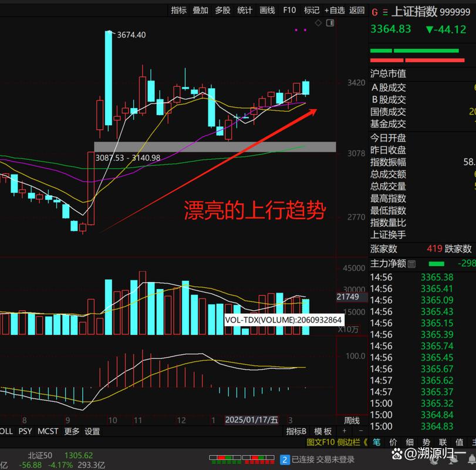Image resolution: width=476 pixels, height=470 pixels.
Task: Click the diamond marker icon above chart
Action: (x=319, y=23)
